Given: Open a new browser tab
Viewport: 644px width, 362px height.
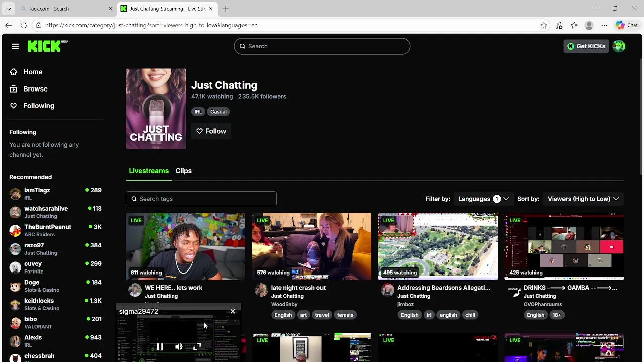Looking at the screenshot, I should coord(226,9).
